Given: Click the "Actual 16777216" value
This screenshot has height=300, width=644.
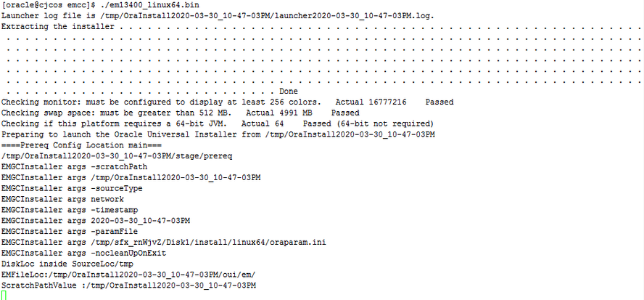Looking at the screenshot, I should 371,102.
